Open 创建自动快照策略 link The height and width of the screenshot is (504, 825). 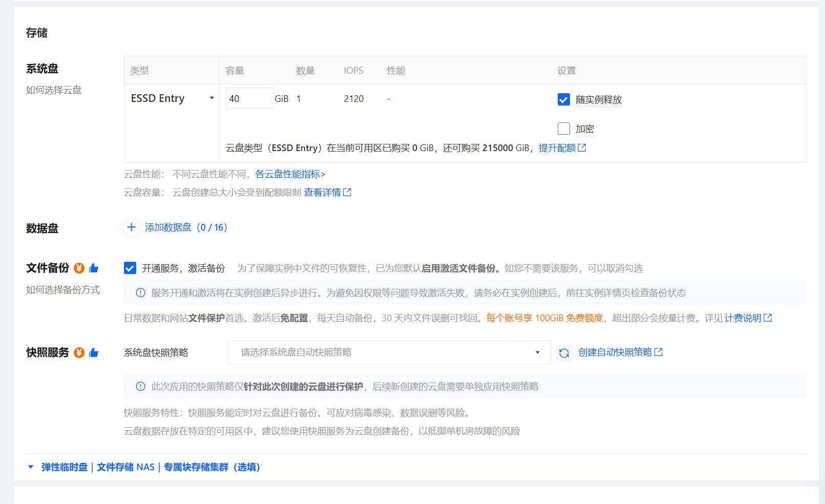point(615,352)
